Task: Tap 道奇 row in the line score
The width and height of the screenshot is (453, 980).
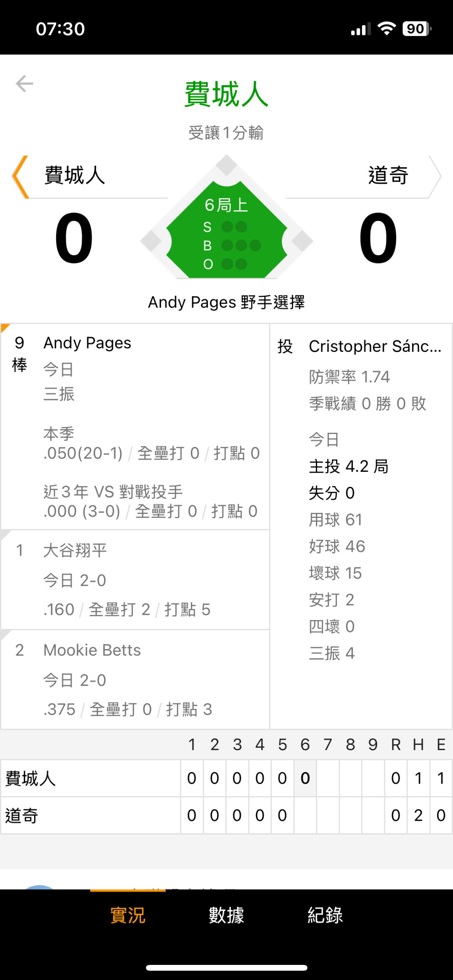Action: click(x=90, y=816)
